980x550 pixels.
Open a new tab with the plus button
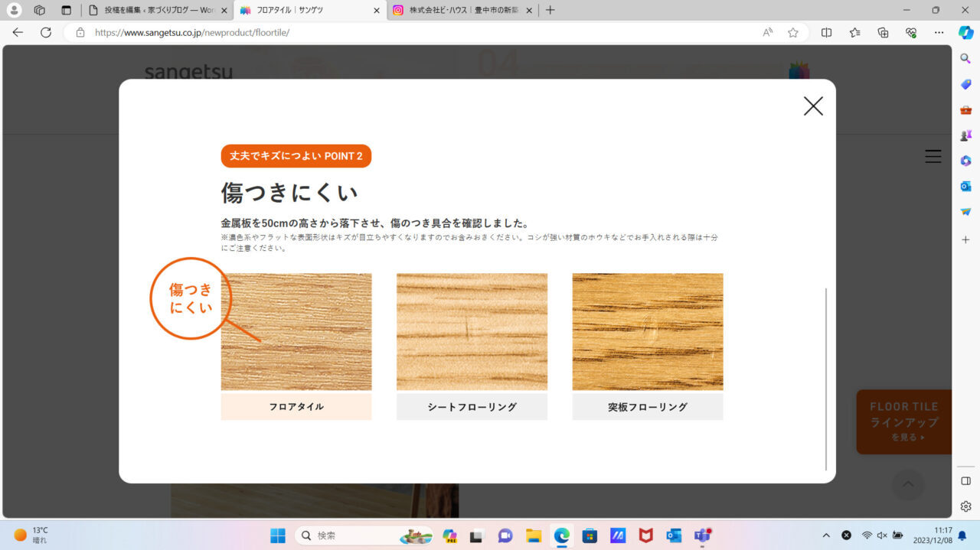(550, 11)
